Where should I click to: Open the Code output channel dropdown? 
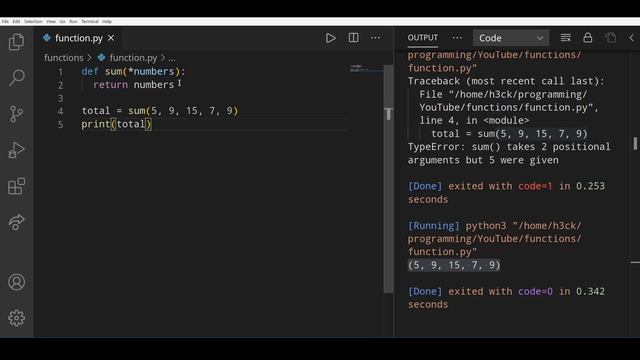[511, 38]
